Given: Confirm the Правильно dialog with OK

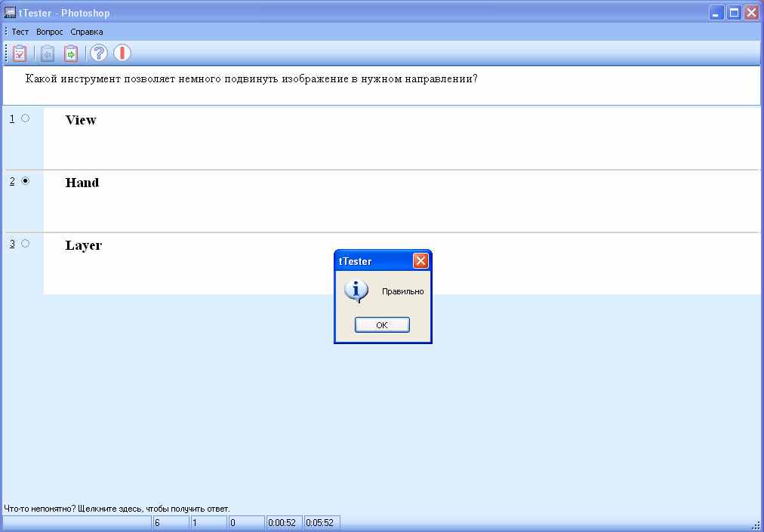Looking at the screenshot, I should tap(382, 325).
